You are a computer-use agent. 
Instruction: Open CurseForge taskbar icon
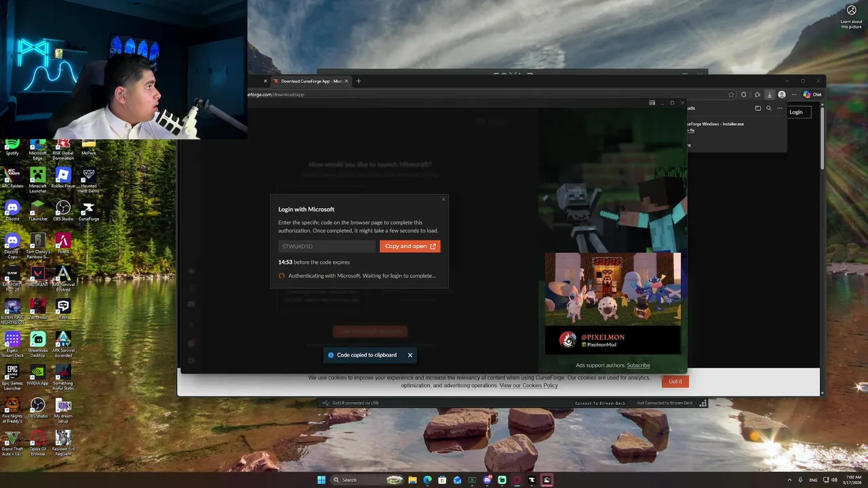click(x=532, y=480)
